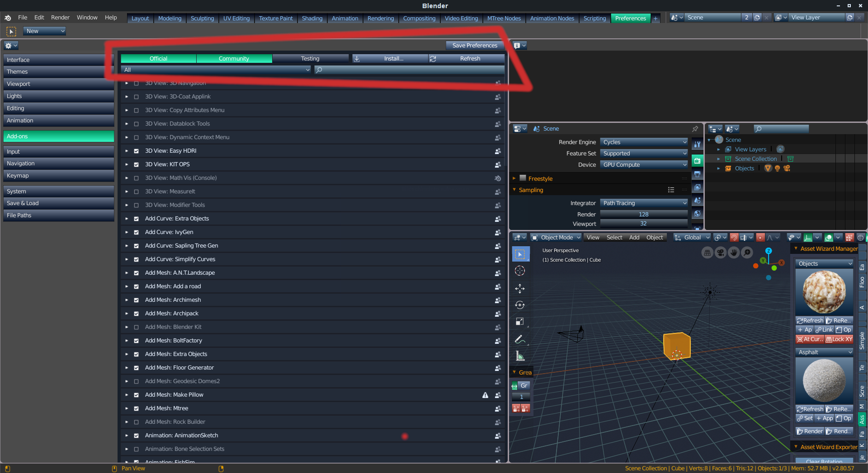This screenshot has width=868, height=473.
Task: Choose the Move tool in viewport toolbar
Action: point(520,288)
